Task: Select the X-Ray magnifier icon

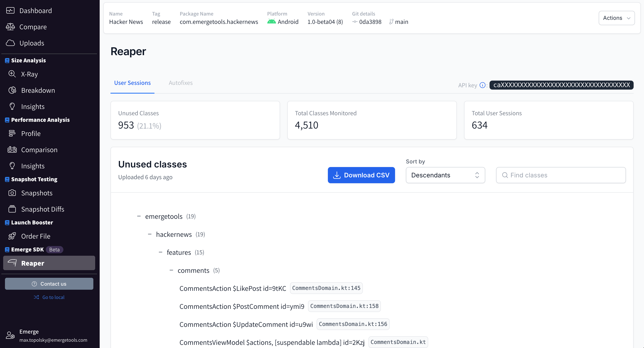Action: tap(12, 74)
